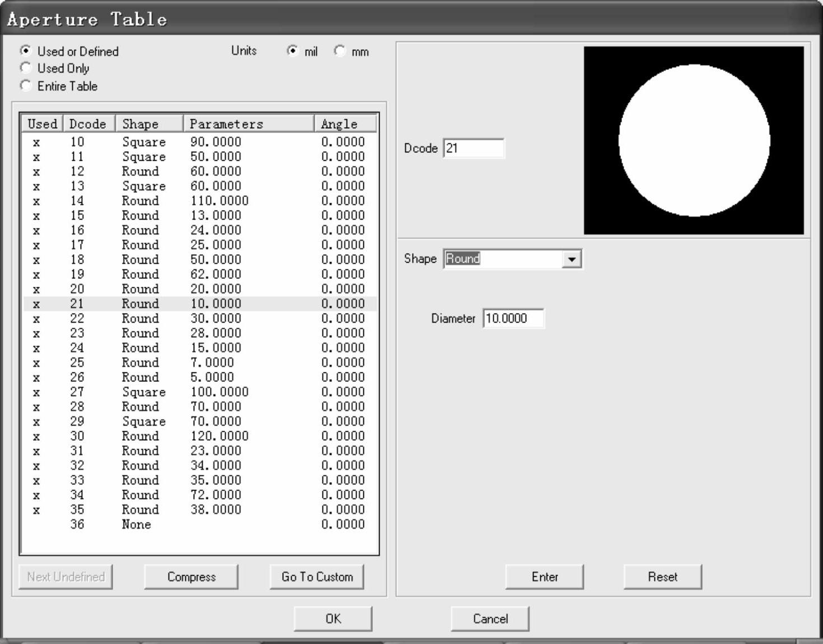This screenshot has height=644, width=823.
Task: Select the Used or Defined radio button
Action: (x=26, y=51)
